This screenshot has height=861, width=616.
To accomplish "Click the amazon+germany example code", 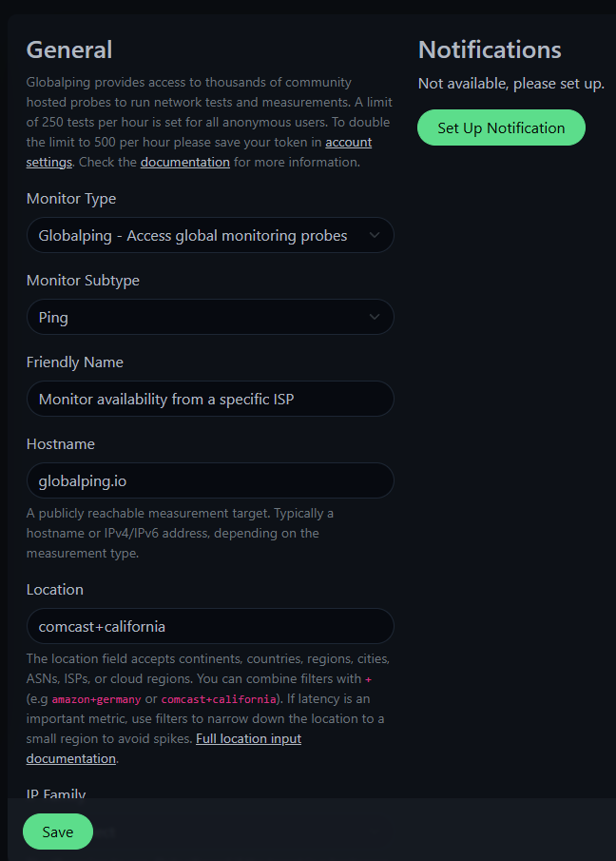I will point(96,699).
